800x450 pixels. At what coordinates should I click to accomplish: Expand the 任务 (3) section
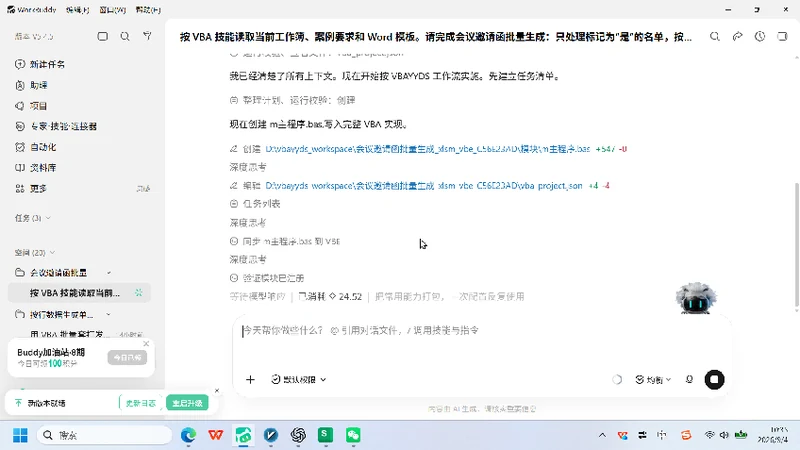tap(33, 218)
